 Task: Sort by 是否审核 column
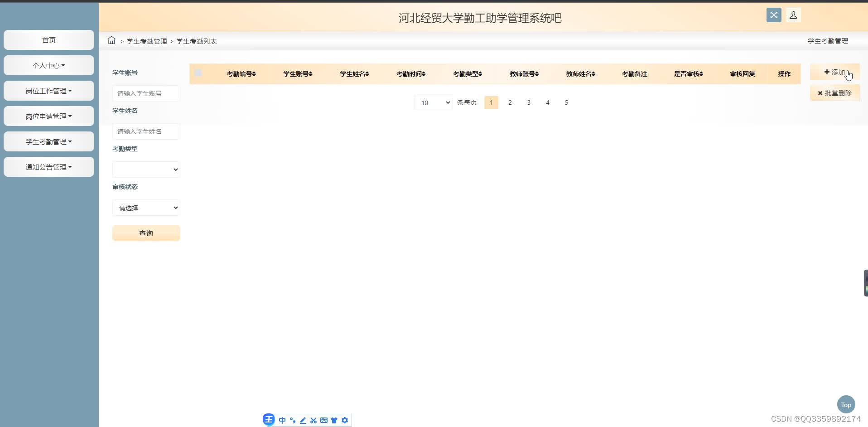click(689, 74)
